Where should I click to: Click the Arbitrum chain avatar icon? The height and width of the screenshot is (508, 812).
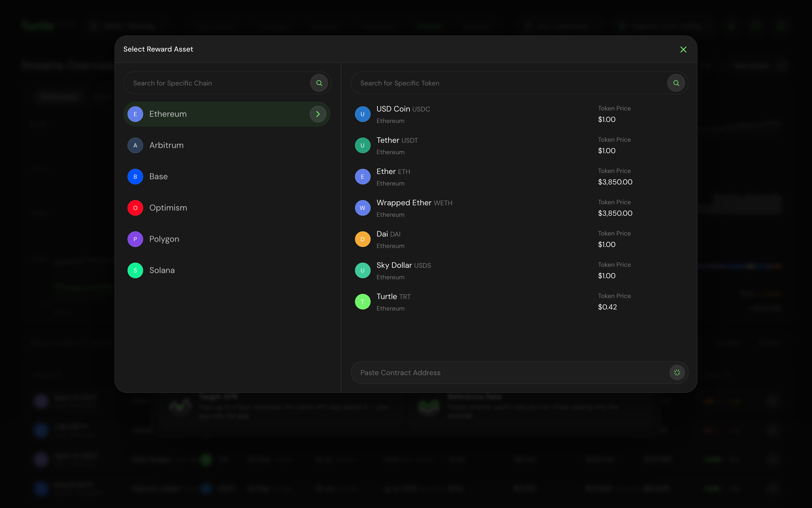[x=135, y=145]
